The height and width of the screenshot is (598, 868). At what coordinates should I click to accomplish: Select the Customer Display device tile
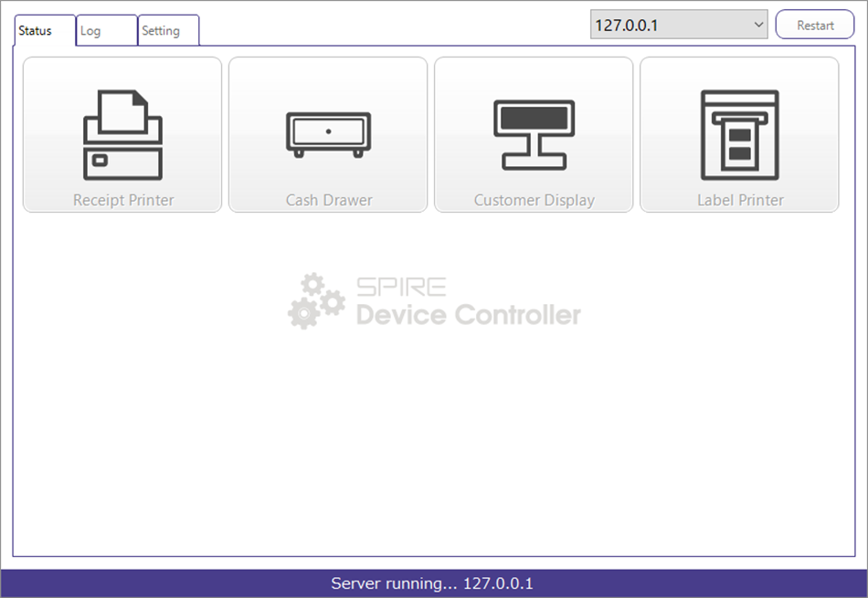[534, 134]
